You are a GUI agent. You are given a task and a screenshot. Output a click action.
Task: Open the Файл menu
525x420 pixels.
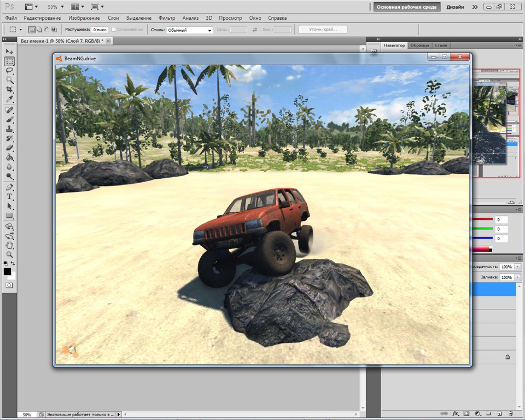pos(11,18)
